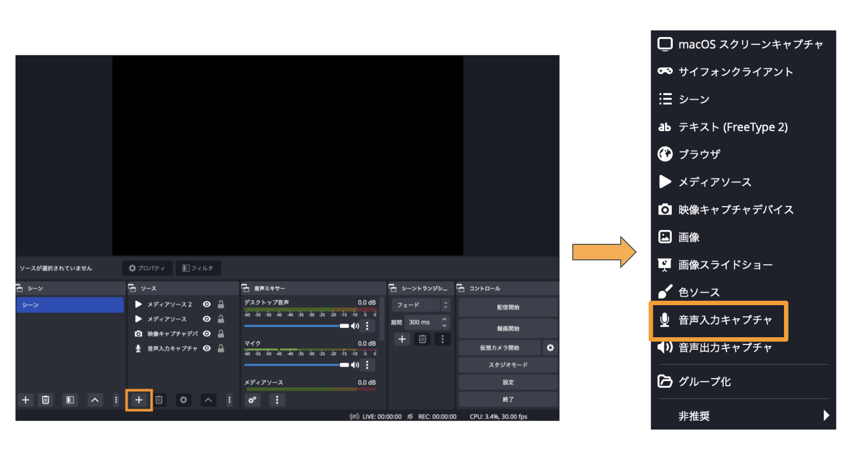Select 映像キャプチャデバイス menu entry
The height and width of the screenshot is (471, 868).
(x=742, y=210)
